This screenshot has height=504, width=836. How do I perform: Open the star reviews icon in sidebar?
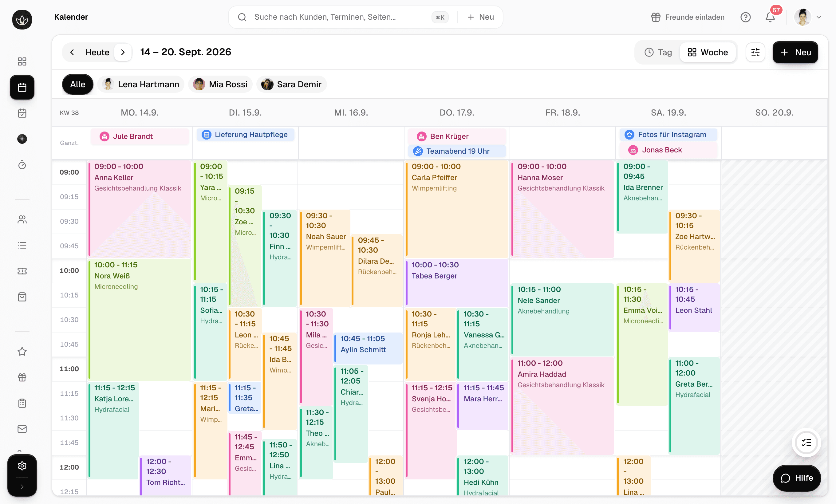pos(22,351)
